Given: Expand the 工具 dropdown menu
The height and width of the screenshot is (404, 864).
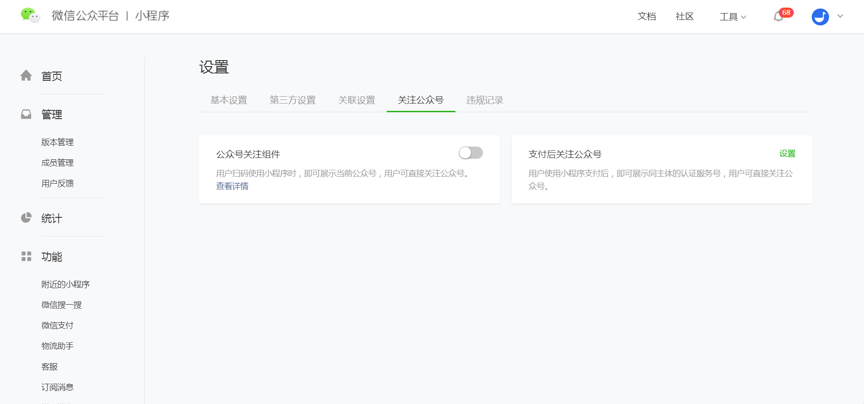Looking at the screenshot, I should coord(732,17).
